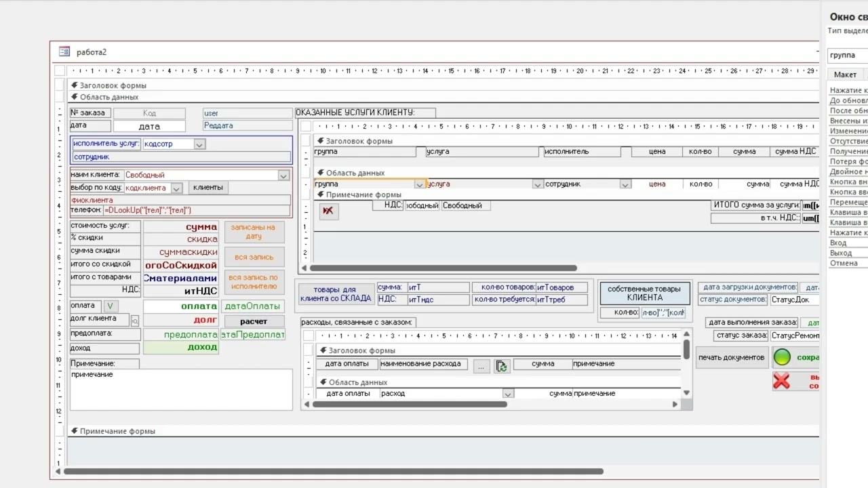
Task: Click the ellipsis button next to наименование расхода
Action: coord(481,366)
